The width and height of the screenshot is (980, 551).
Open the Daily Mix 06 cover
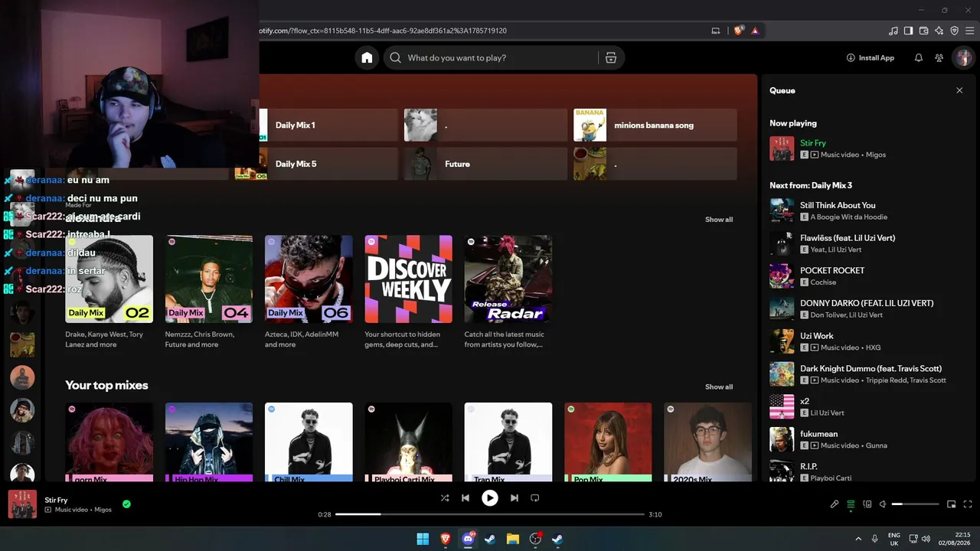point(309,279)
